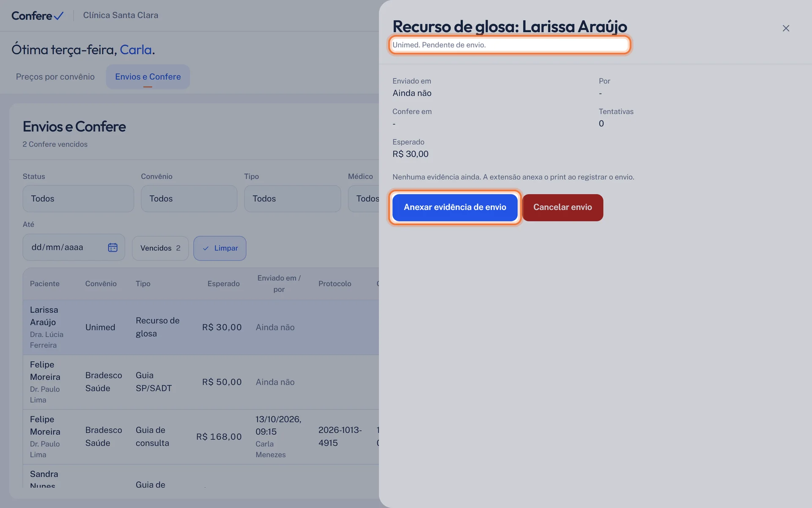The width and height of the screenshot is (812, 508).
Task: Click the 13/10/2026, 09:15 sent date cell
Action: (x=278, y=425)
